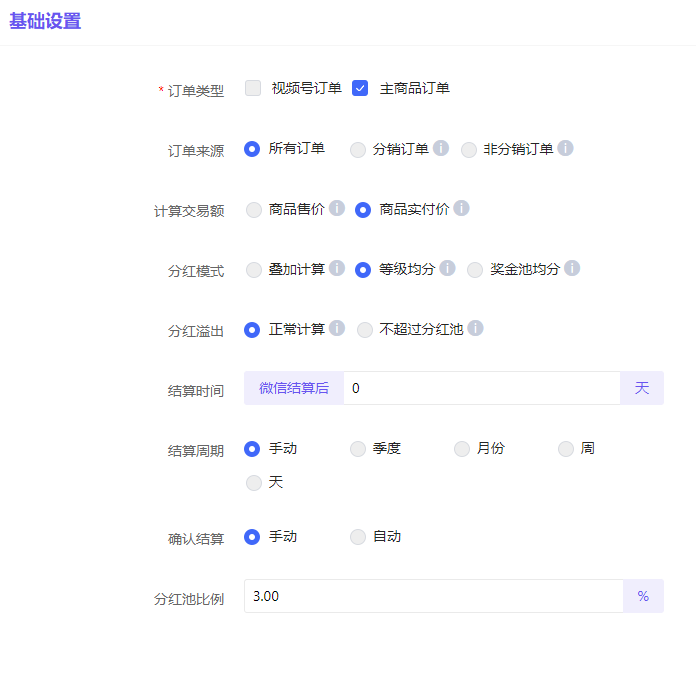Set settlement cycle to 天
The width and height of the screenshot is (696, 697).
[254, 483]
